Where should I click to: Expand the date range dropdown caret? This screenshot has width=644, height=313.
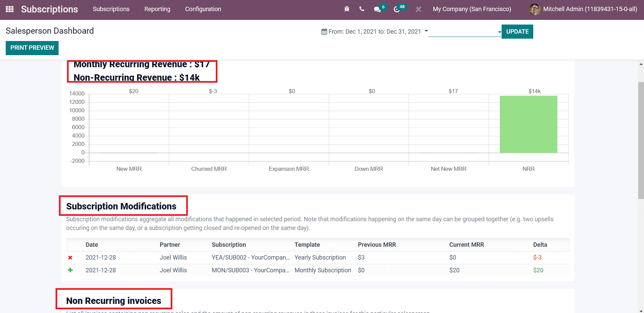[427, 31]
